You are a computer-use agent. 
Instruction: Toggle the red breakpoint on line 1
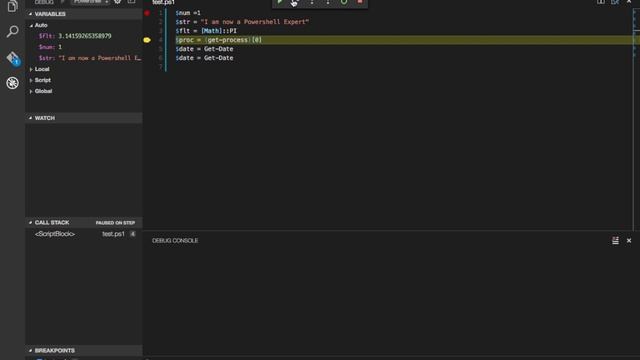(147, 13)
